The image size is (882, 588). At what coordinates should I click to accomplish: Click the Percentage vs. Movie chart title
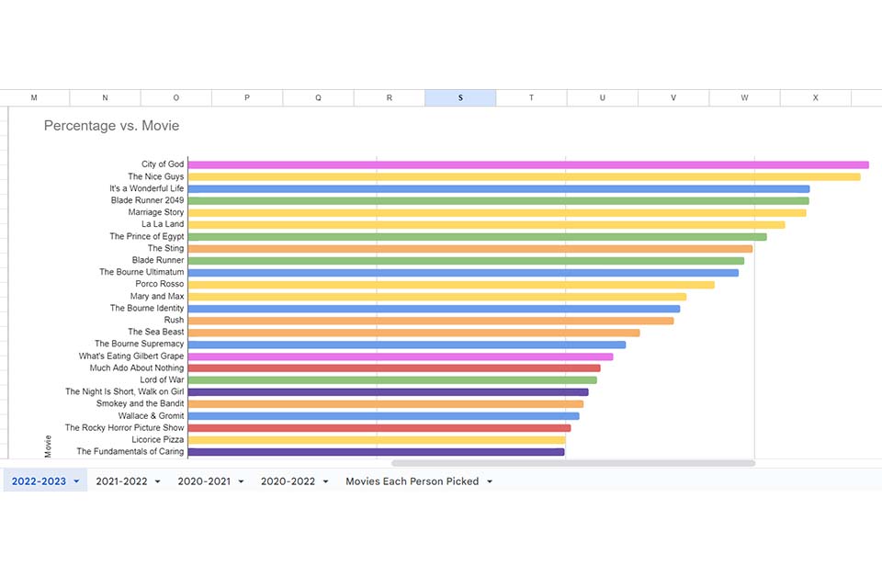pyautogui.click(x=110, y=125)
